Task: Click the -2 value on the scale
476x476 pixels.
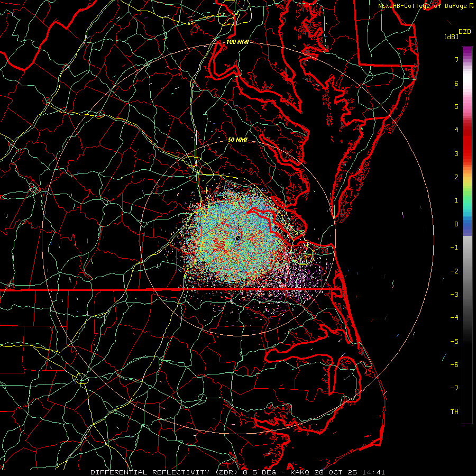Action: coord(454,271)
